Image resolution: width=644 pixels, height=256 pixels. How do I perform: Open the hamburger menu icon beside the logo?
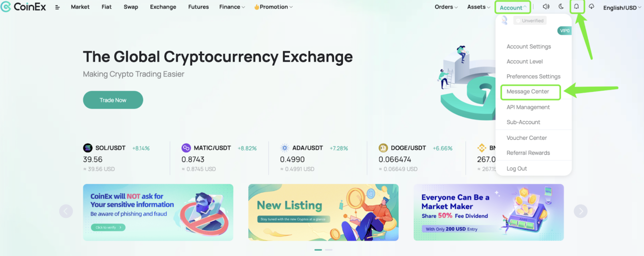[x=57, y=7]
